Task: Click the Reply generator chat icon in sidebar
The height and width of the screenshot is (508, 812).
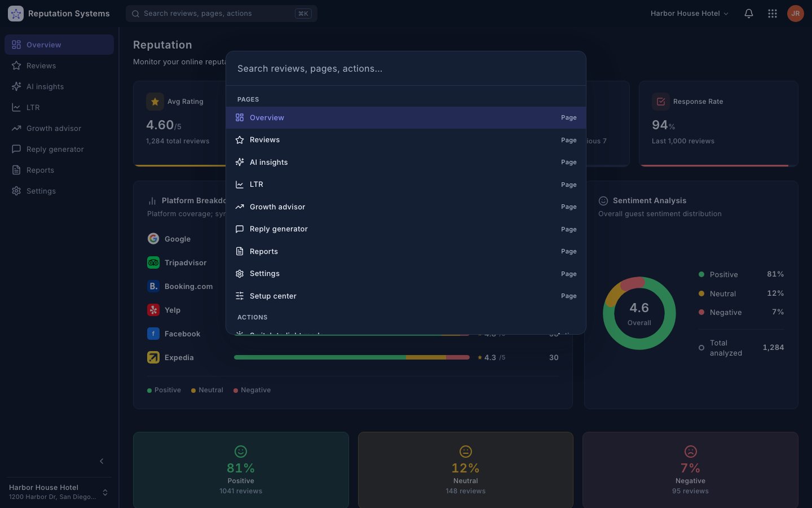Action: tap(16, 149)
